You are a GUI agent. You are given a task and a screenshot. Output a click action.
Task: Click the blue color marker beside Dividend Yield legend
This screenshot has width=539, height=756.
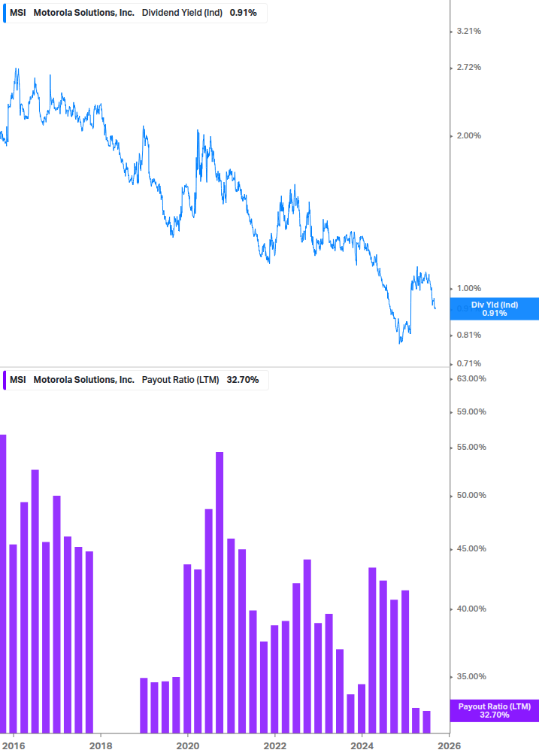point(5,13)
